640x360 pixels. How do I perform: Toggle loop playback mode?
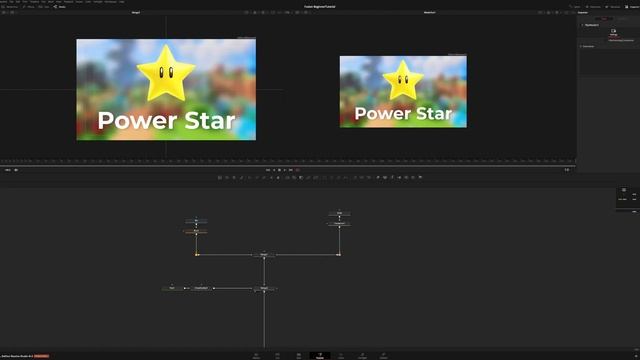point(298,170)
